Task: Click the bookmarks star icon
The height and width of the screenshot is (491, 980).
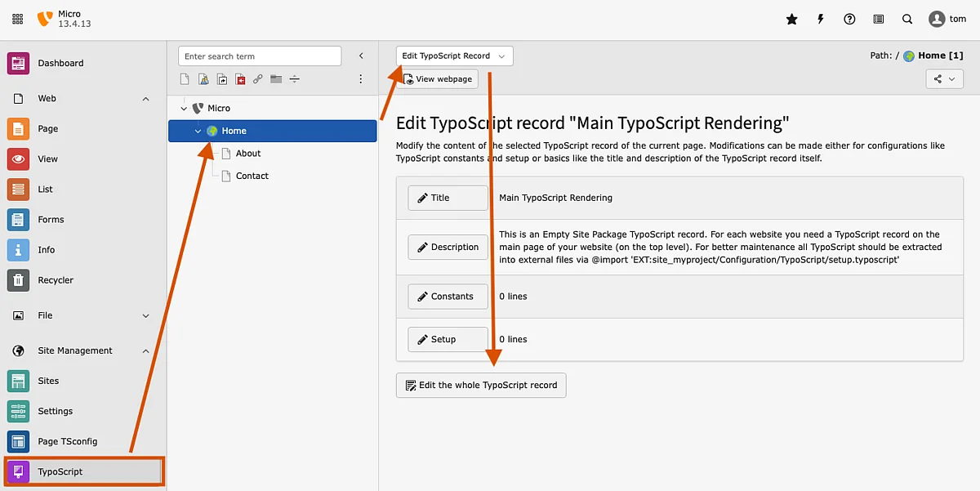Action: coord(791,20)
